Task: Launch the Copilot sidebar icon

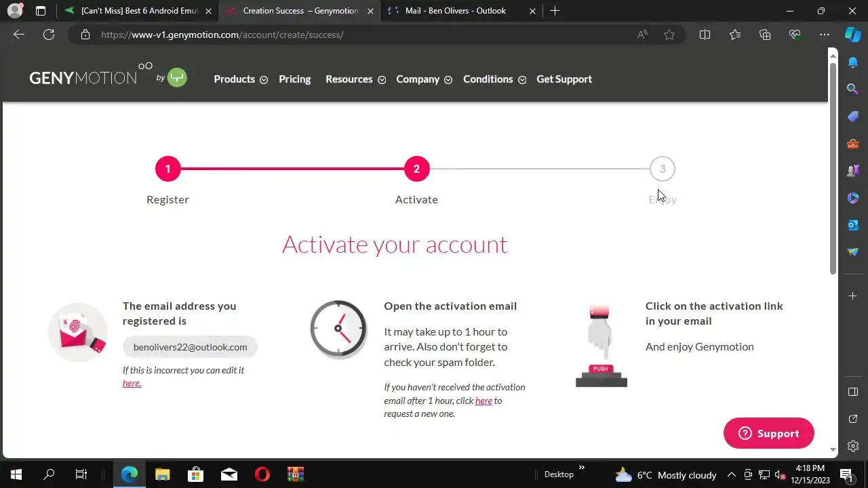Action: (x=853, y=35)
